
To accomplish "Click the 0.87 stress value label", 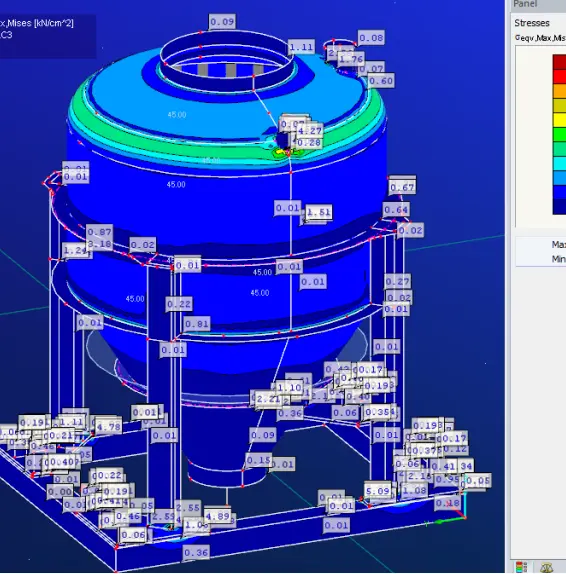I will click(100, 232).
